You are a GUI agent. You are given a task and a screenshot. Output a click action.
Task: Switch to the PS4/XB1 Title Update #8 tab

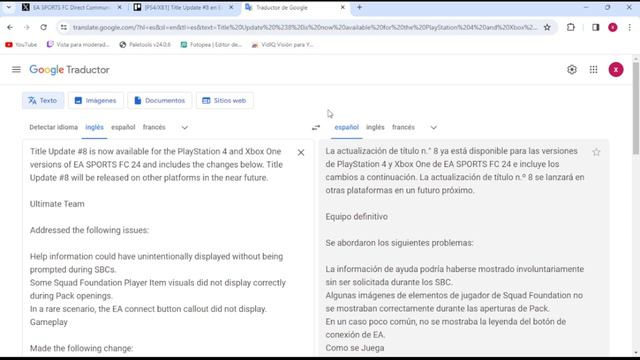[x=183, y=7]
